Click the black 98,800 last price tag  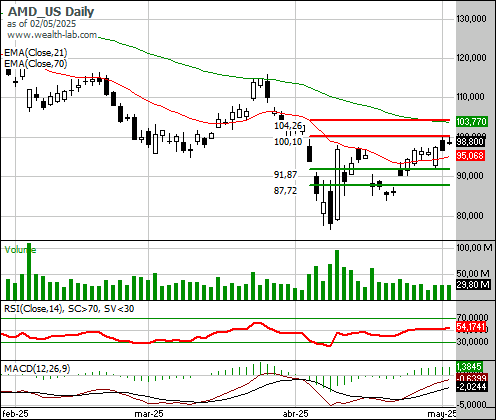click(470, 142)
